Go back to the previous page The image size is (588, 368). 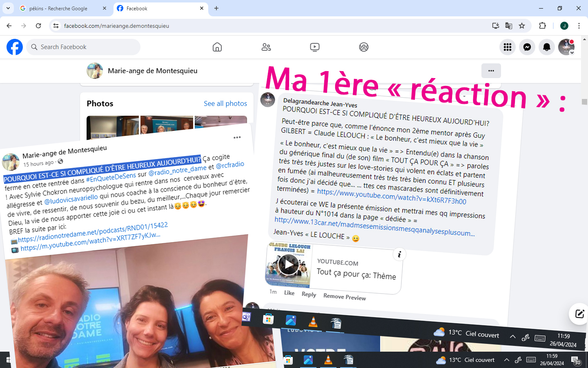coord(9,26)
